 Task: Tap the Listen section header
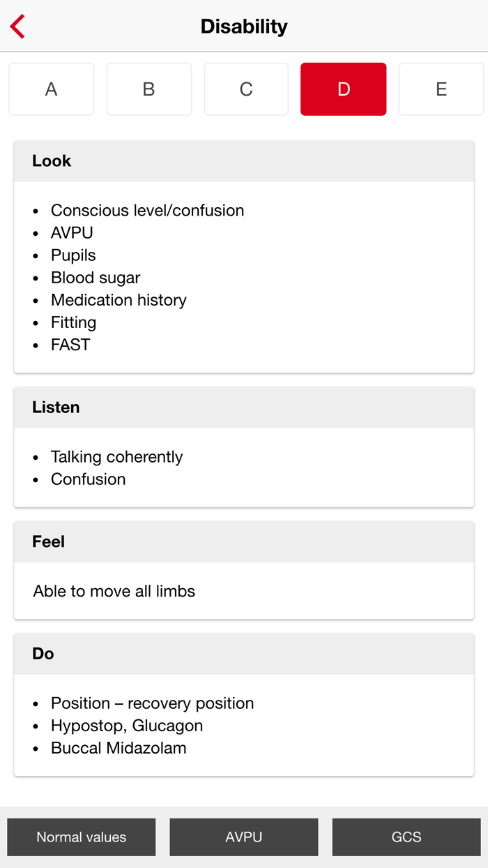56,407
